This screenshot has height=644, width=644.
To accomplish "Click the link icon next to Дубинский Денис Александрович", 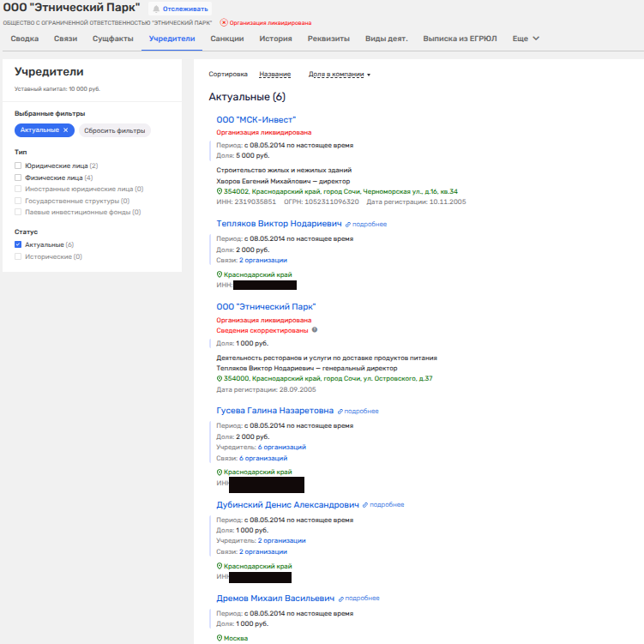I will click(x=366, y=505).
